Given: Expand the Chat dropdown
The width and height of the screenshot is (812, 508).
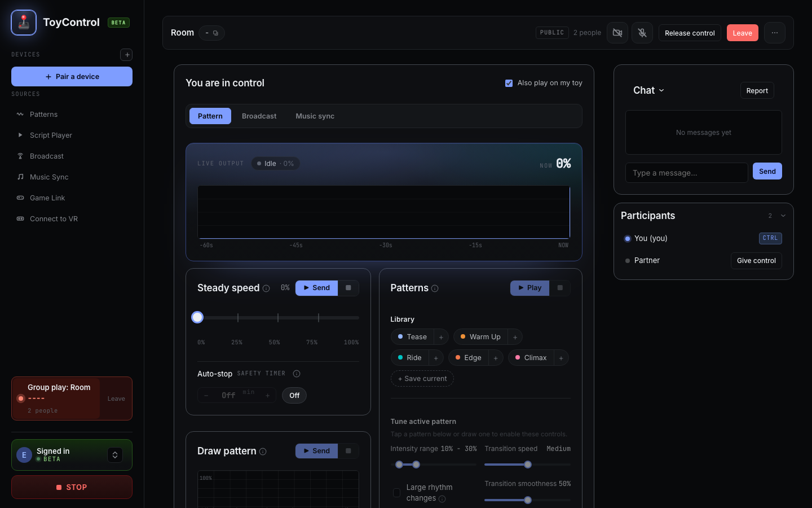Looking at the screenshot, I should 649,90.
